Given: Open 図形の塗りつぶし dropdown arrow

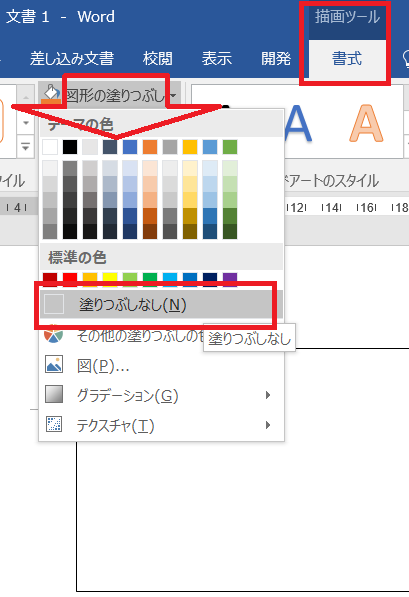Looking at the screenshot, I should [x=174, y=95].
